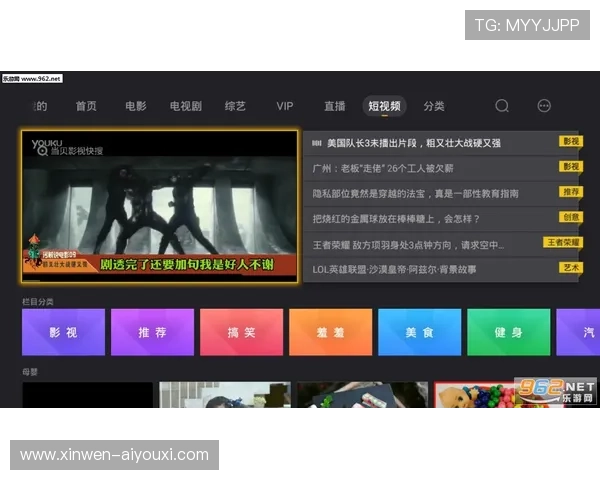Open the partially visible 汽 category tile
Viewport: 600px width, 480px height.
578,332
